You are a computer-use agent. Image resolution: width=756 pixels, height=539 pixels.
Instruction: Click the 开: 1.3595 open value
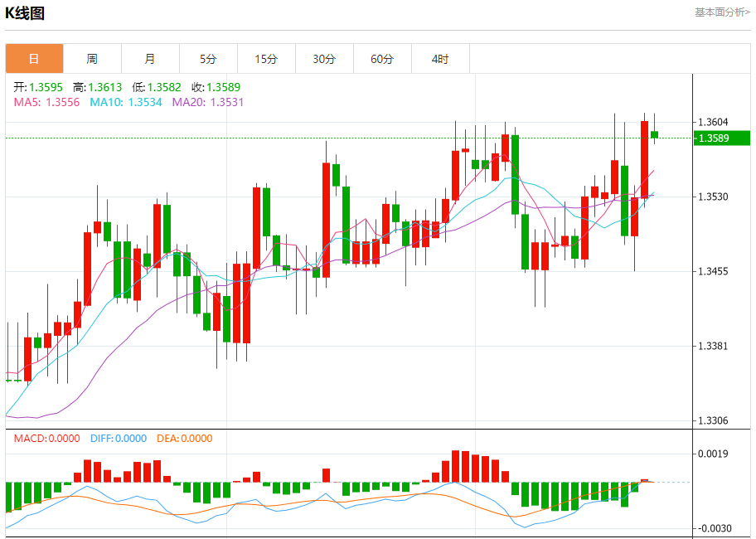(x=38, y=87)
